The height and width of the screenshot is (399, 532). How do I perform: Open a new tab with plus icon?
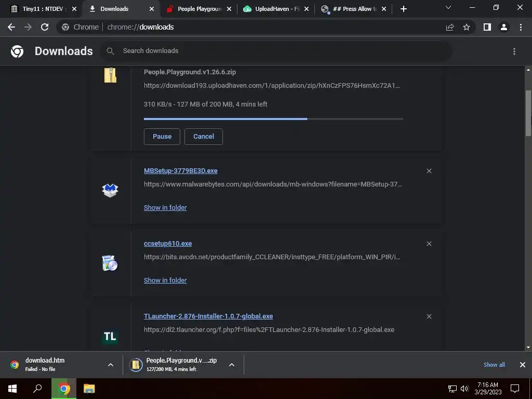[403, 9]
